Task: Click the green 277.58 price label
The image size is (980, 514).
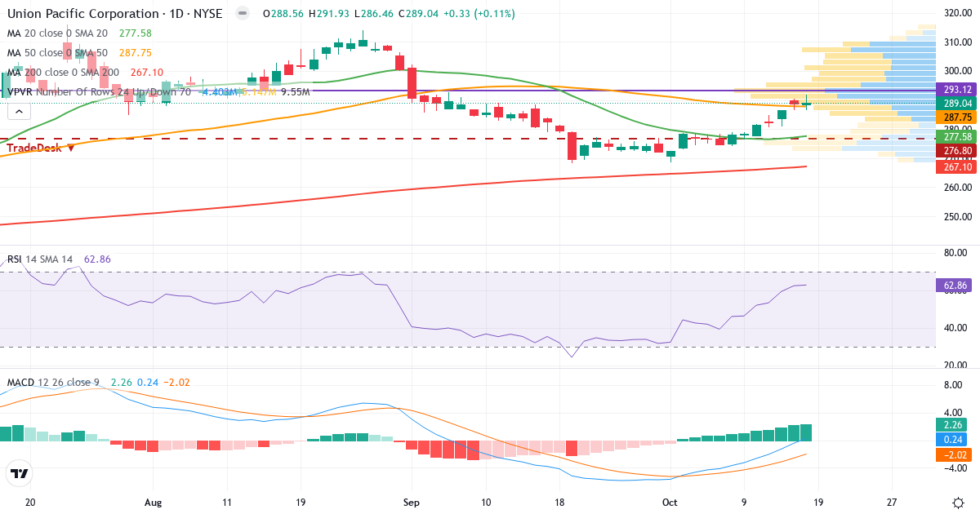Action: (957, 136)
